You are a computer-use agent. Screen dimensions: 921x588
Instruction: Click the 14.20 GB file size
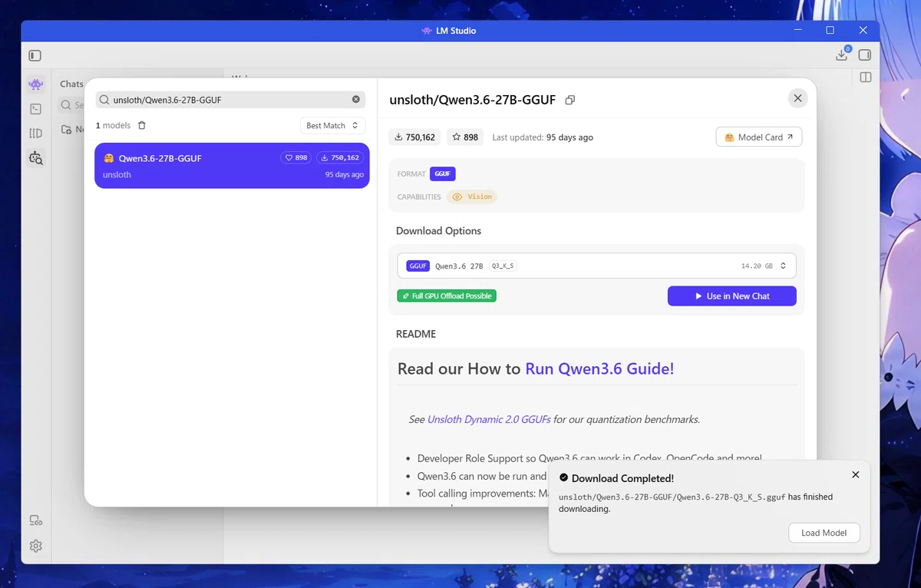point(757,266)
